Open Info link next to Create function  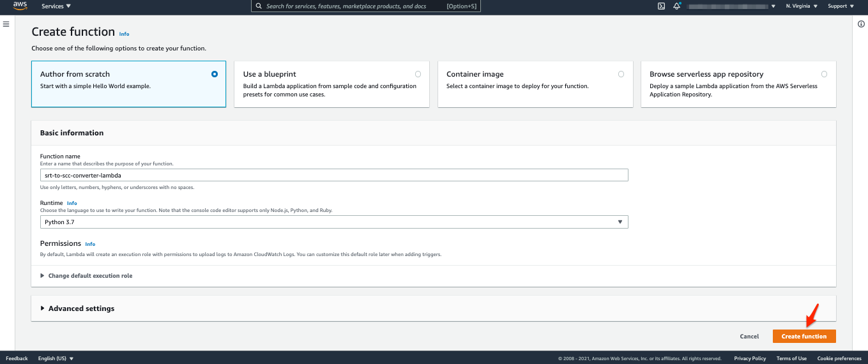pyautogui.click(x=124, y=34)
